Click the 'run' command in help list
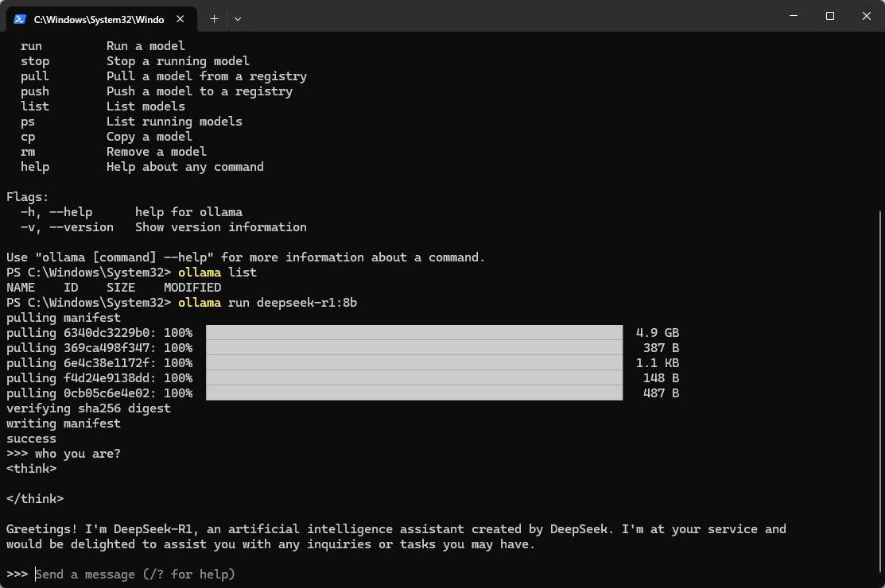Image resolution: width=885 pixels, height=588 pixels. coord(31,46)
